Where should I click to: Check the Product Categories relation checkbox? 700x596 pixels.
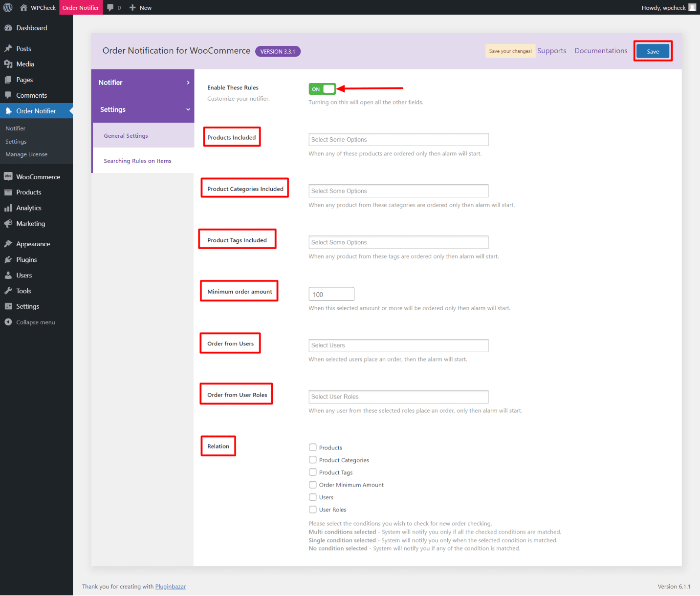tap(313, 460)
